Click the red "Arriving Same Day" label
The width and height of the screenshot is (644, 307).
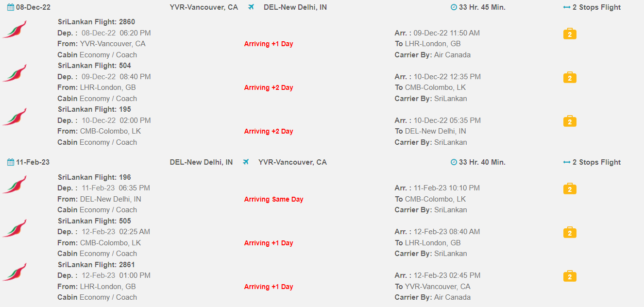click(x=273, y=199)
